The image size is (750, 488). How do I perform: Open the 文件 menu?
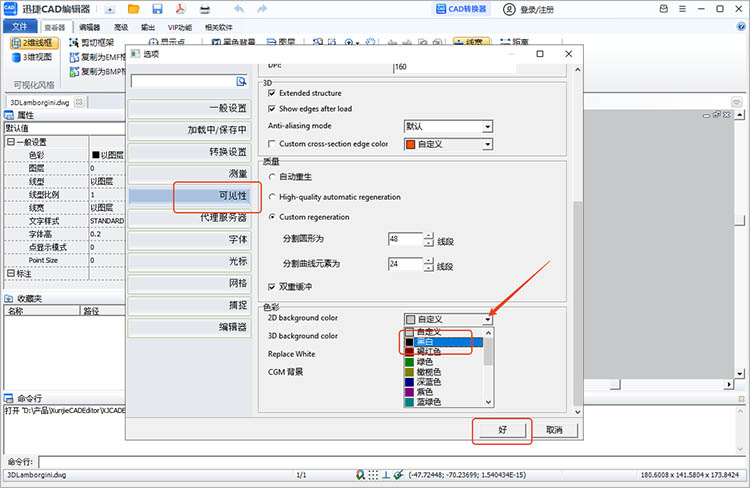[x=18, y=27]
